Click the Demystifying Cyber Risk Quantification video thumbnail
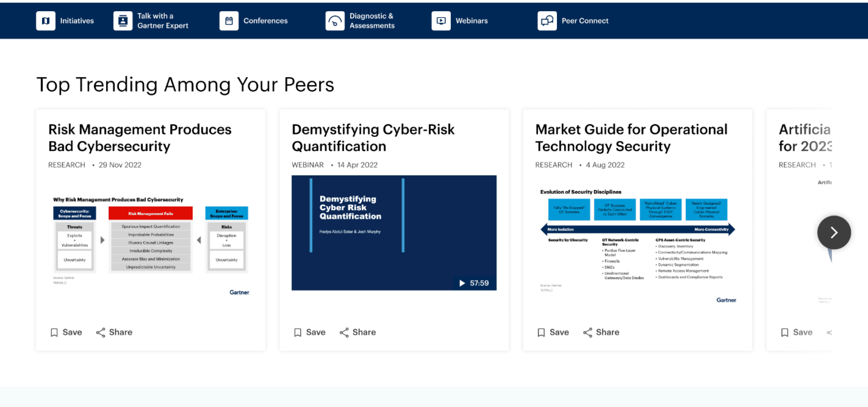The image size is (868, 407). point(394,233)
